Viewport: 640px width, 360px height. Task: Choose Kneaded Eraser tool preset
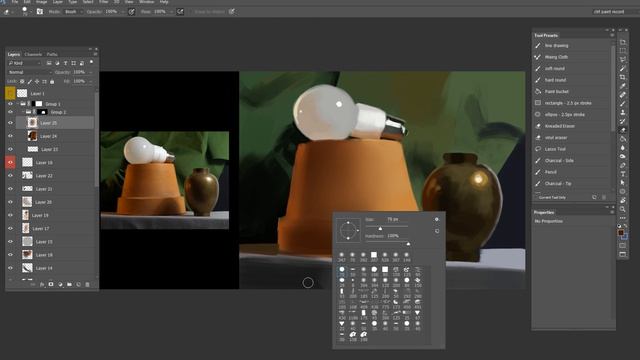click(x=571, y=126)
